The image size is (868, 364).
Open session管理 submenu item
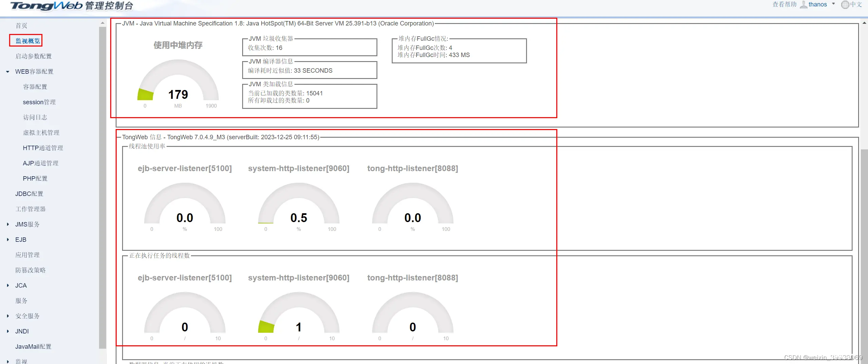coord(39,102)
